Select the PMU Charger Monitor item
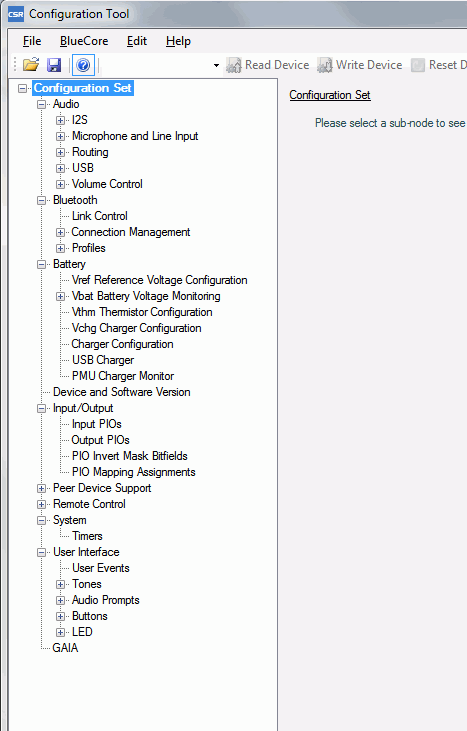Screen dimensions: 467x731 (x=123, y=376)
